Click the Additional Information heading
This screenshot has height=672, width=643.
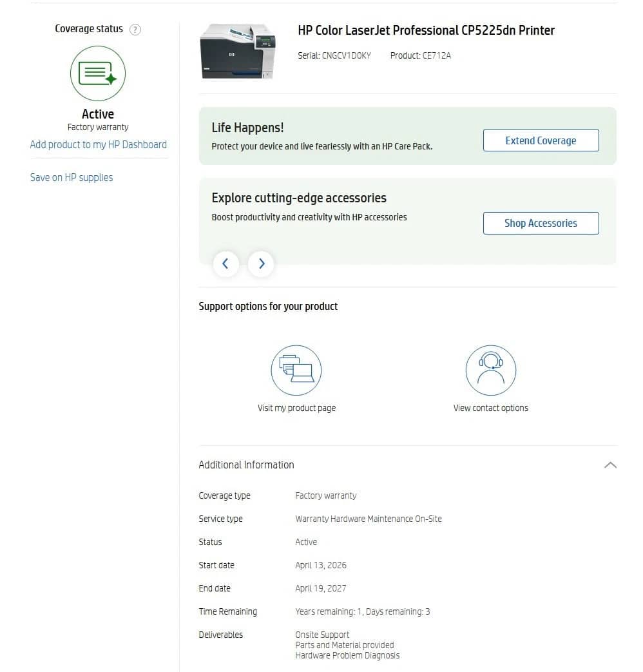coord(246,465)
